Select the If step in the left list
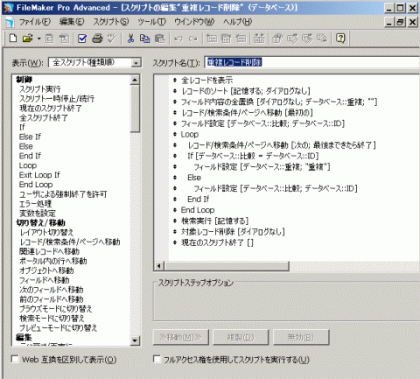Viewport: 420px width, 379px height. [22, 127]
